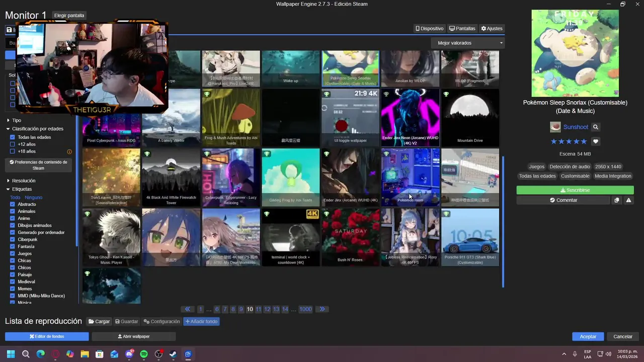The height and width of the screenshot is (362, 644).
Task: Uncheck the Paisaje tag
Action: (x=13, y=275)
